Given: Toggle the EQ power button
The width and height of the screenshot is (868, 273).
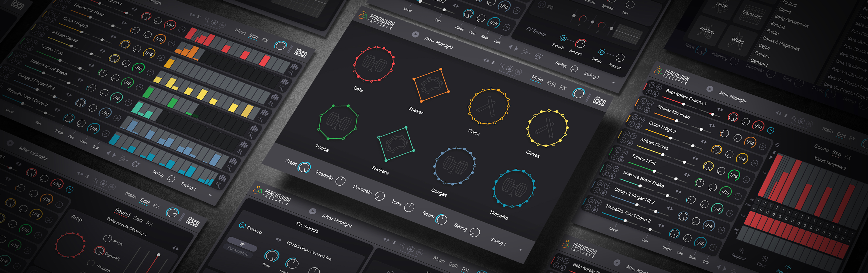Looking at the screenshot, I should [x=542, y=5].
